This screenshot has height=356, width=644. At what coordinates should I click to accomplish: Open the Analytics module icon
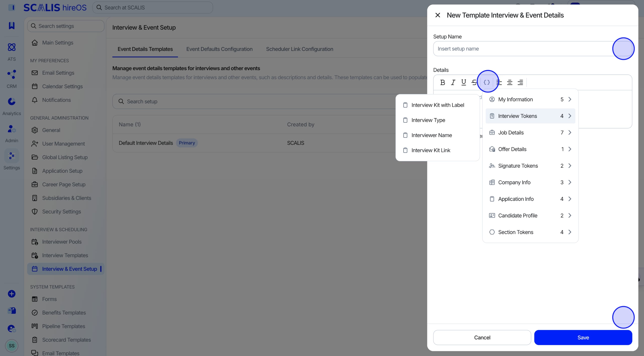(x=12, y=101)
